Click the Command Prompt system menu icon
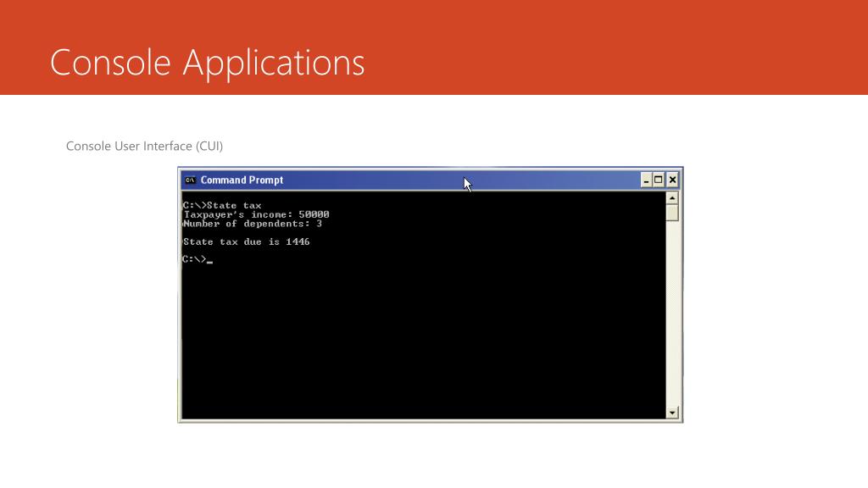 click(191, 180)
